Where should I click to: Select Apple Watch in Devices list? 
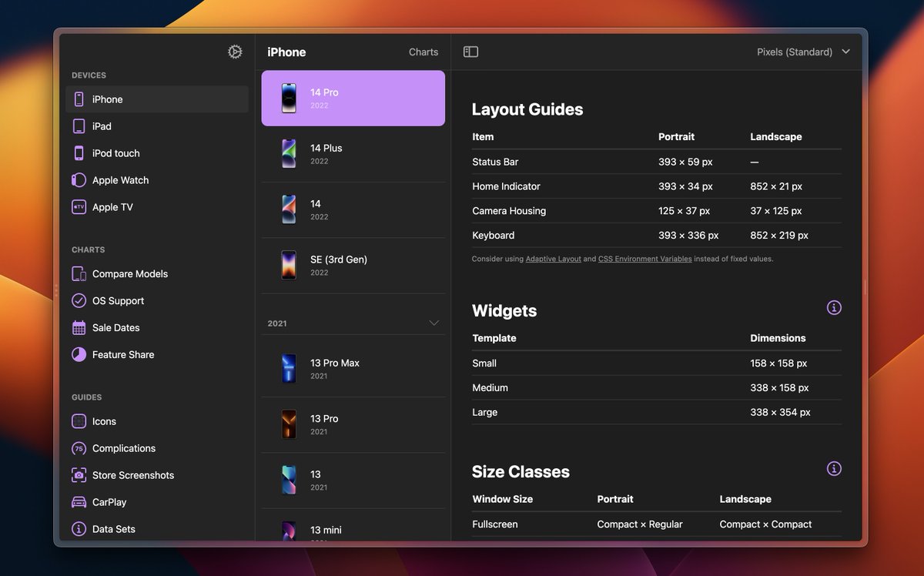157,180
